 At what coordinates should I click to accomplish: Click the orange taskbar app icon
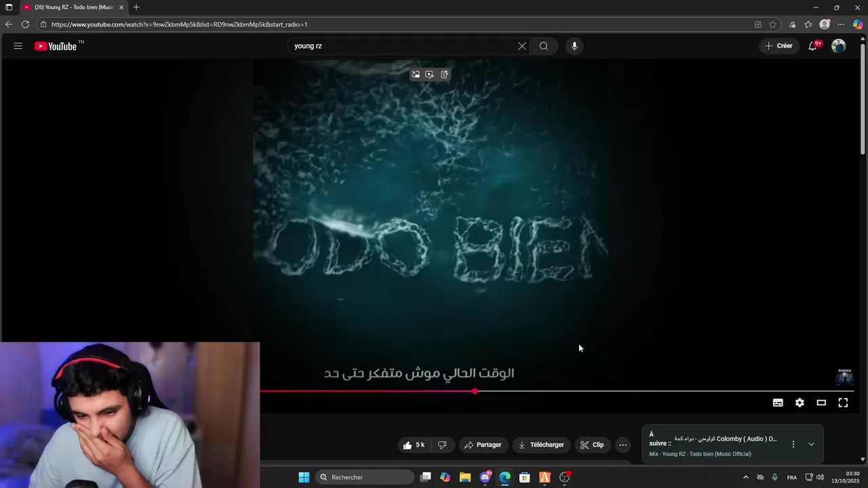pyautogui.click(x=545, y=477)
